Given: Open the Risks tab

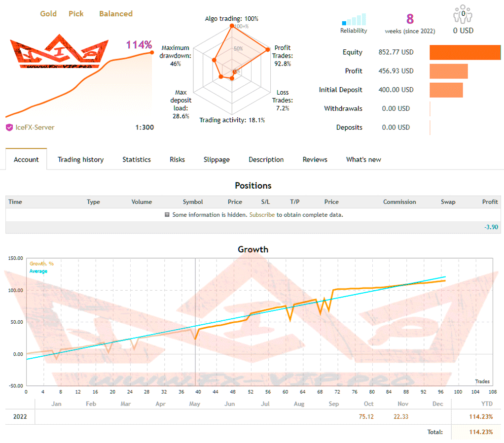Looking at the screenshot, I should (x=177, y=160).
